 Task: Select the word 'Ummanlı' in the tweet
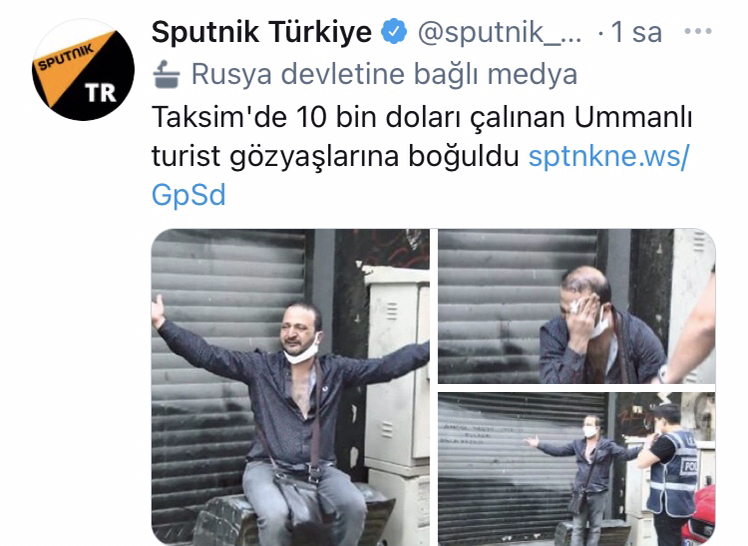coord(633,117)
